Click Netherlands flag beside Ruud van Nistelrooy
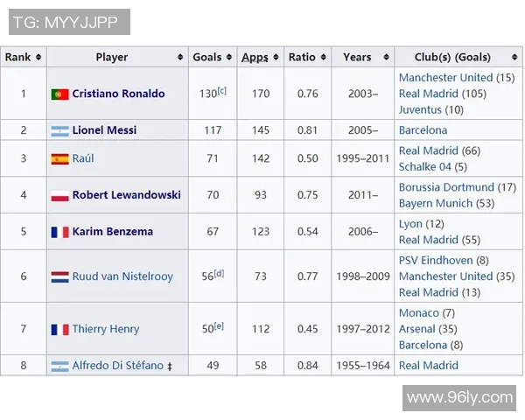Screen dimensions: 525x420 [59, 276]
